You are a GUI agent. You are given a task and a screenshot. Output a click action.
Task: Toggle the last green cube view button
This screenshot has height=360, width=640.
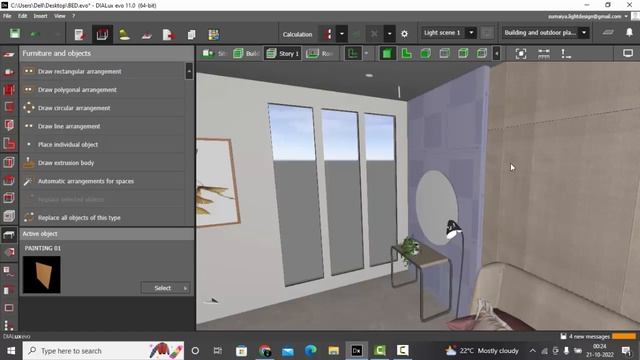pos(482,53)
